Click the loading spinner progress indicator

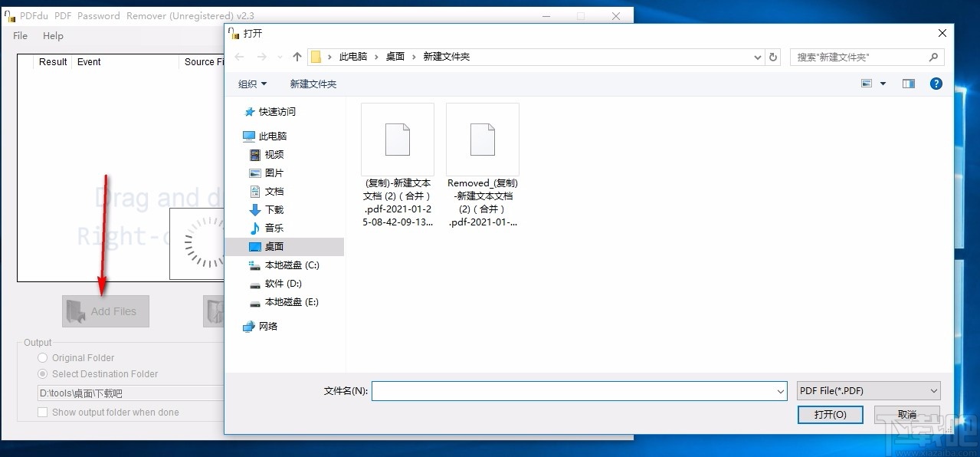point(204,244)
